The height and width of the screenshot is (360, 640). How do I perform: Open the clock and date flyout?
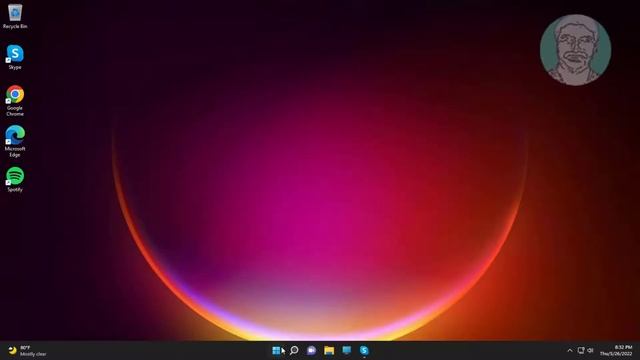[x=616, y=351]
